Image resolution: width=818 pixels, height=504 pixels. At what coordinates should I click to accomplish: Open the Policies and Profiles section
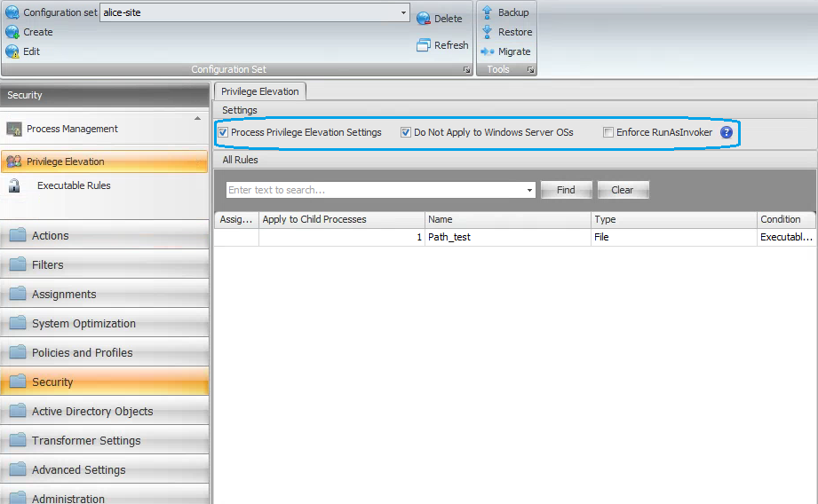coord(104,352)
